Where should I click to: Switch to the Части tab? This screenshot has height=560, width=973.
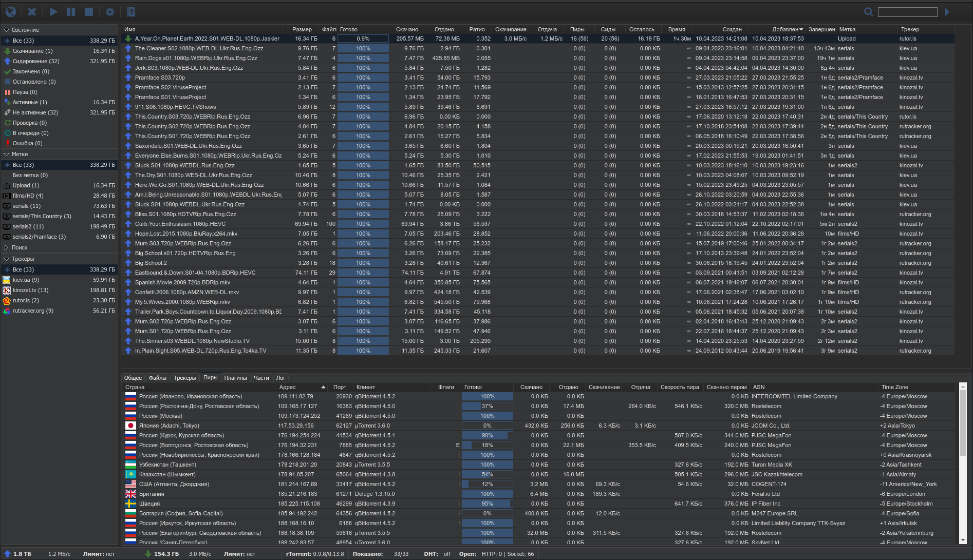click(261, 378)
